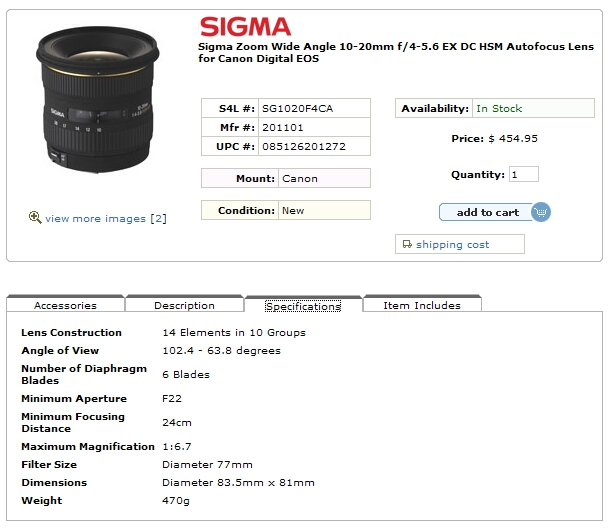Viewport: 611px width, 529px height.
Task: Click the S4L number value SG1020F4CA
Action: (x=296, y=108)
